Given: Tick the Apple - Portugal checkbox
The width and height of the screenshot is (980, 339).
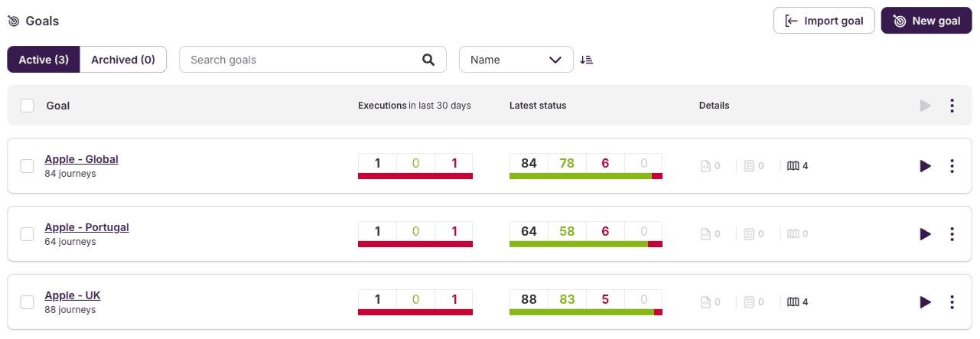Looking at the screenshot, I should click(x=27, y=234).
